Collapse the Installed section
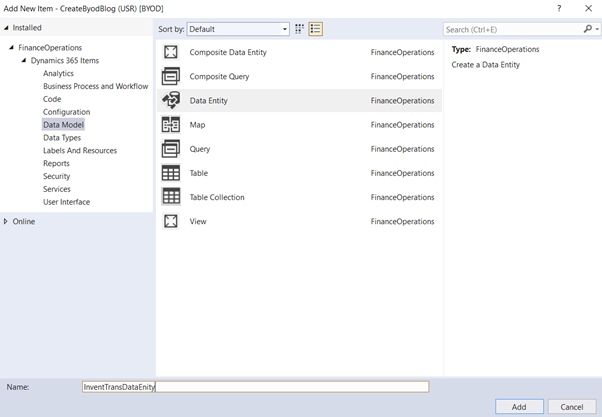 (6, 28)
